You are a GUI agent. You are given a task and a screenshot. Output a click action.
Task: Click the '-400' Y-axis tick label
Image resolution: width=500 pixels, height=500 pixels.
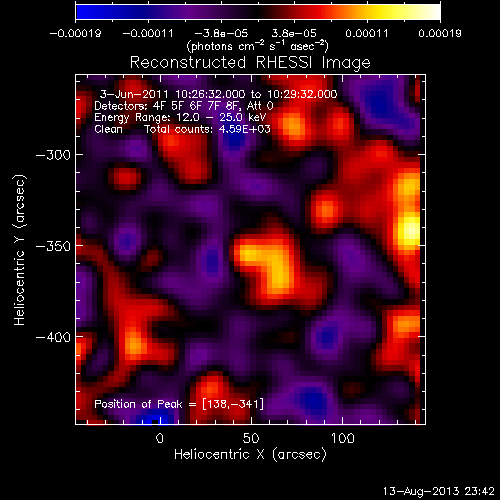point(53,337)
